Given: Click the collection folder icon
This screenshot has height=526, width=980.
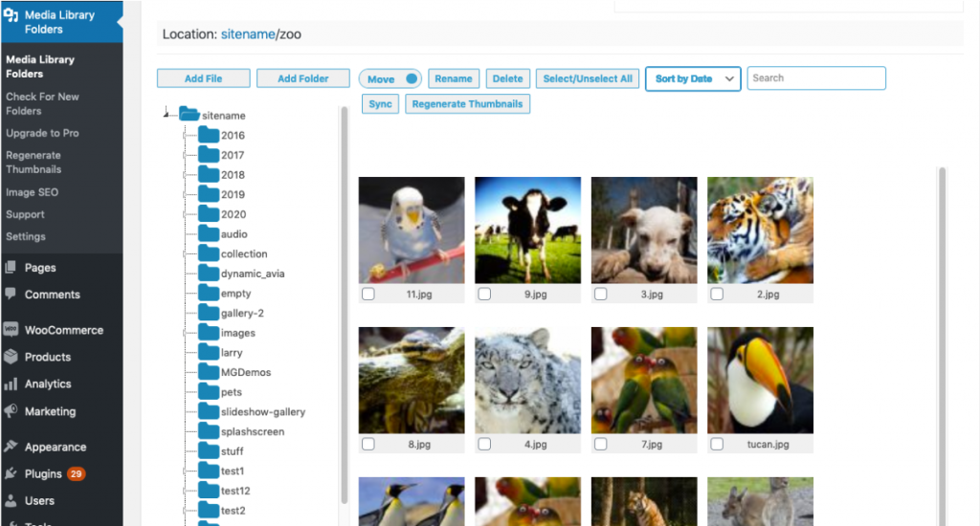Looking at the screenshot, I should 209,253.
